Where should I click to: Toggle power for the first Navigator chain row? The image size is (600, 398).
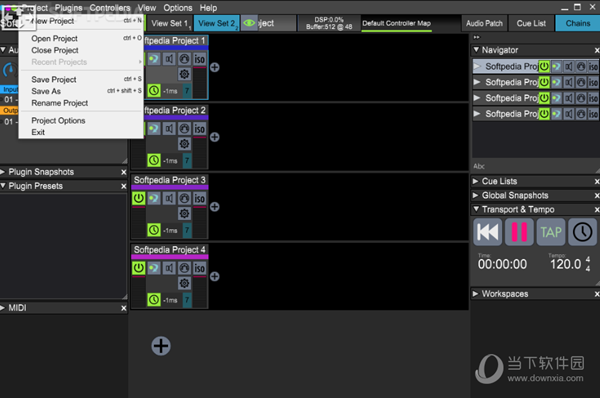click(544, 67)
